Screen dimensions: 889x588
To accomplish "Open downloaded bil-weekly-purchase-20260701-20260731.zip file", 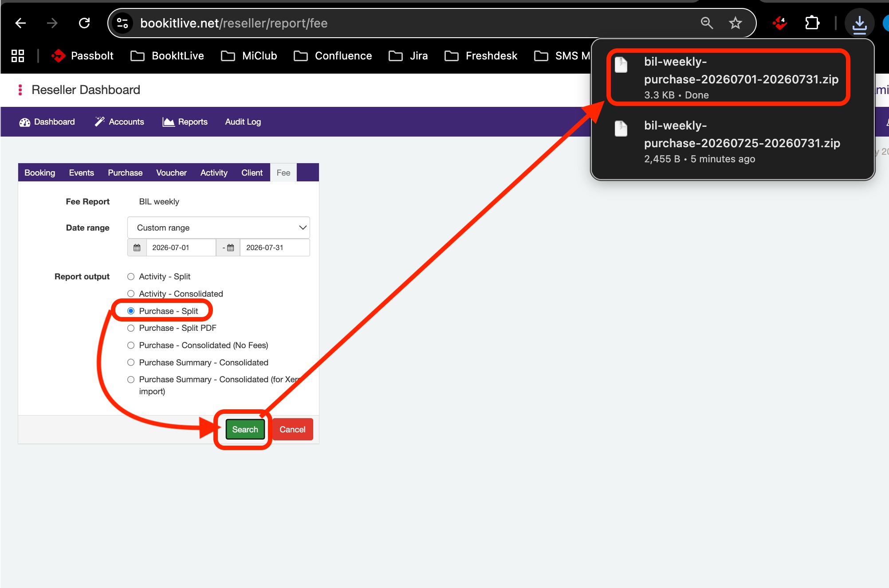I will pos(728,78).
